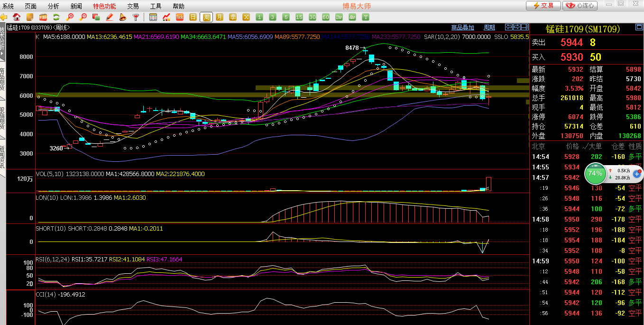Open the alert bell icon
644x325 pixels.
pos(122,17)
